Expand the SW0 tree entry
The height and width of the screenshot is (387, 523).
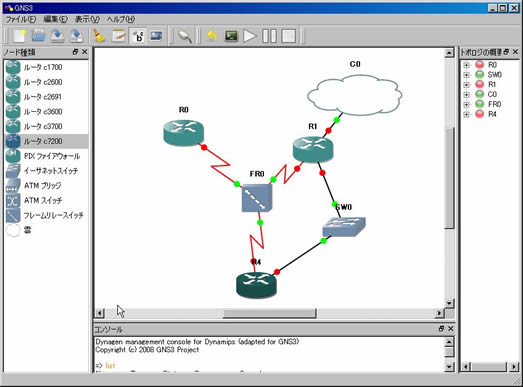(x=467, y=75)
